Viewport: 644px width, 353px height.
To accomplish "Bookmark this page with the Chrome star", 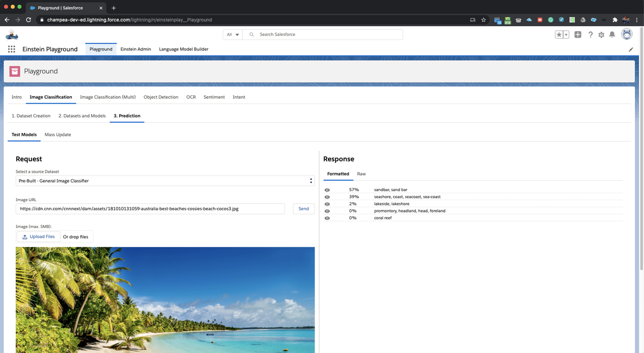I will [484, 20].
